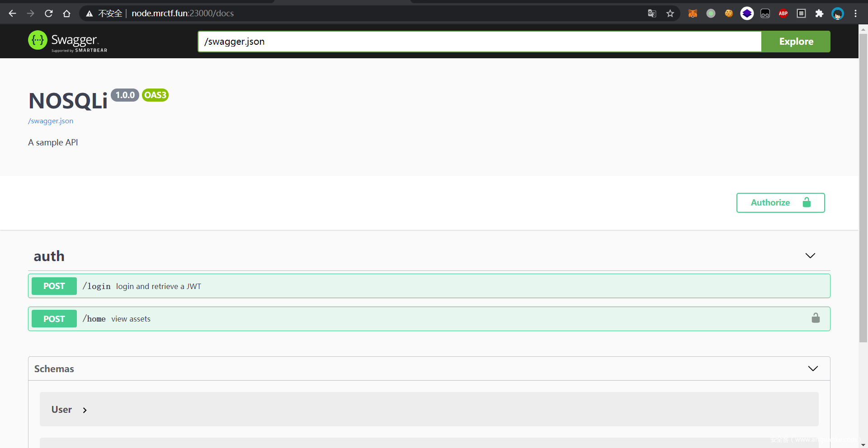Image resolution: width=868 pixels, height=448 pixels.
Task: Open the browser home page
Action: click(x=67, y=14)
